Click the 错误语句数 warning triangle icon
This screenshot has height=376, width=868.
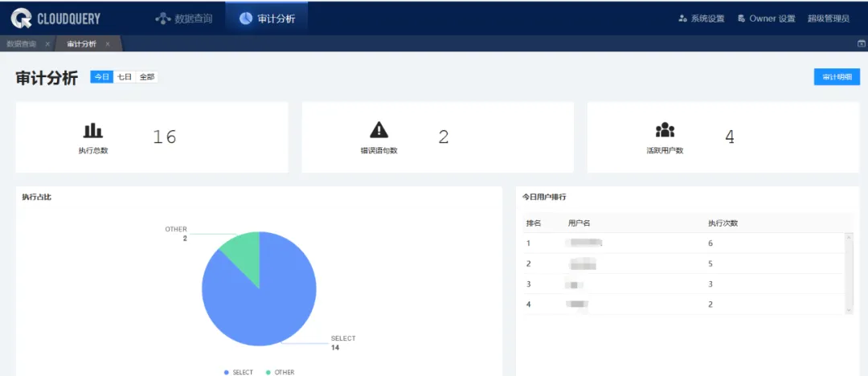[x=379, y=130]
